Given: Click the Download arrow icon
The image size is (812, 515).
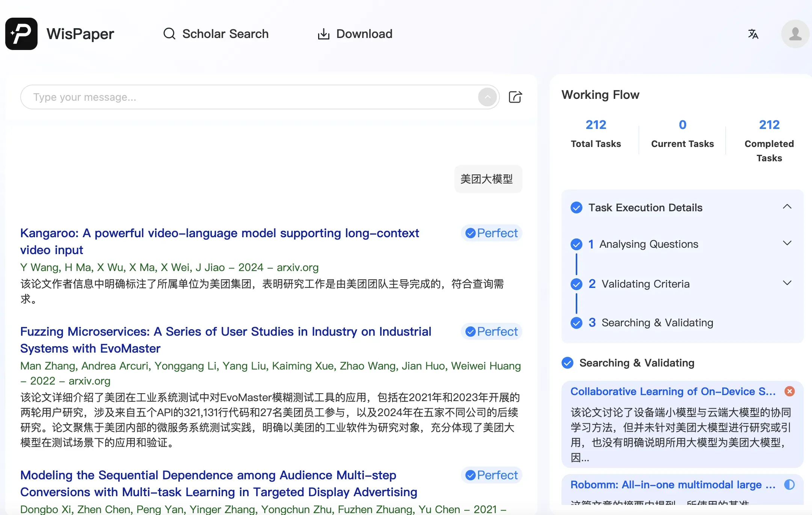Looking at the screenshot, I should (x=323, y=33).
